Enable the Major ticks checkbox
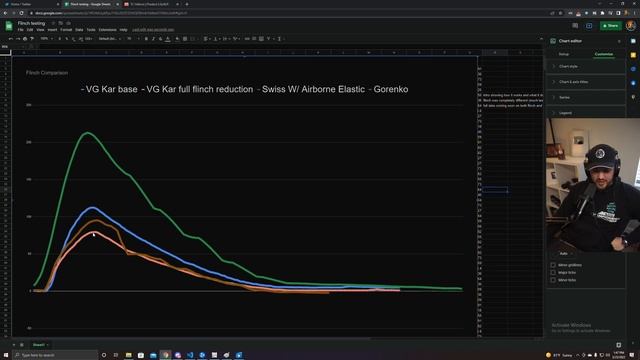 pyautogui.click(x=553, y=272)
